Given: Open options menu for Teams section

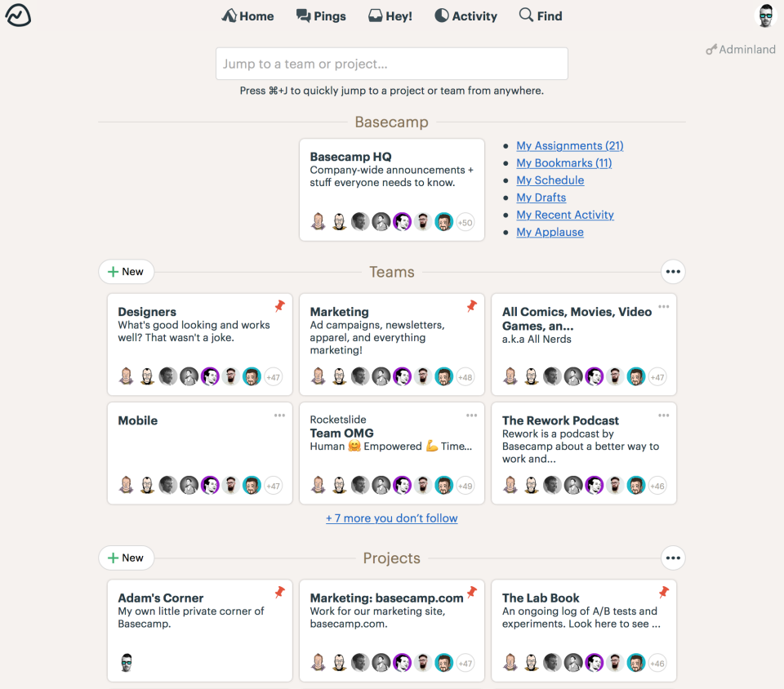Looking at the screenshot, I should pyautogui.click(x=672, y=272).
